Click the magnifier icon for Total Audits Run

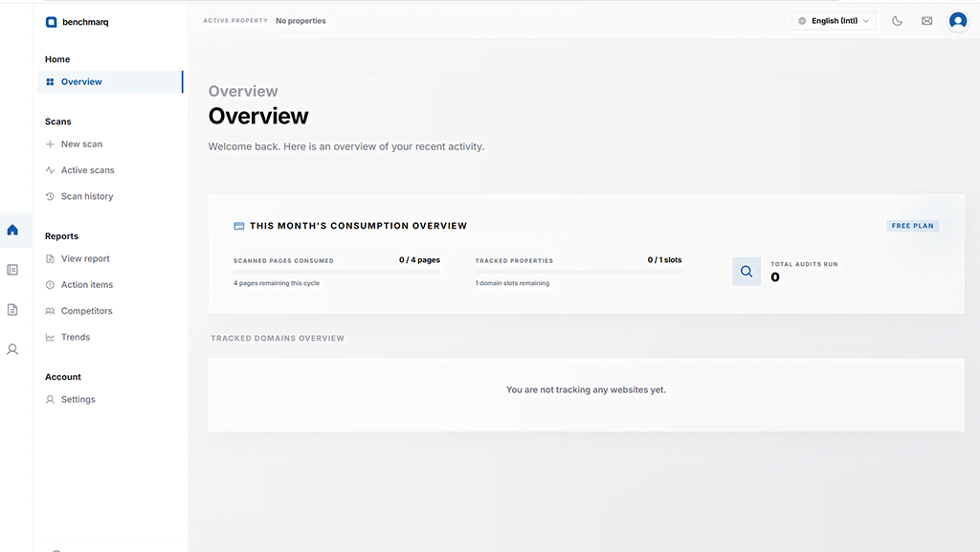click(746, 271)
